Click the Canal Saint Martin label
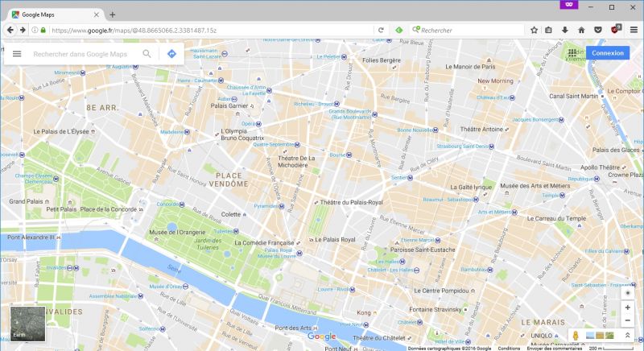644x351 pixels. pos(573,96)
